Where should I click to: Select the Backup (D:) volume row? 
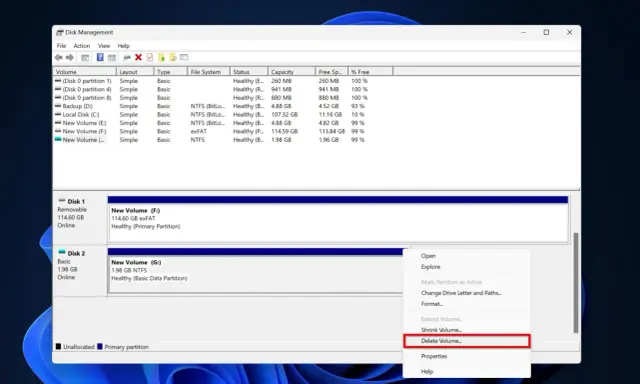click(x=211, y=106)
